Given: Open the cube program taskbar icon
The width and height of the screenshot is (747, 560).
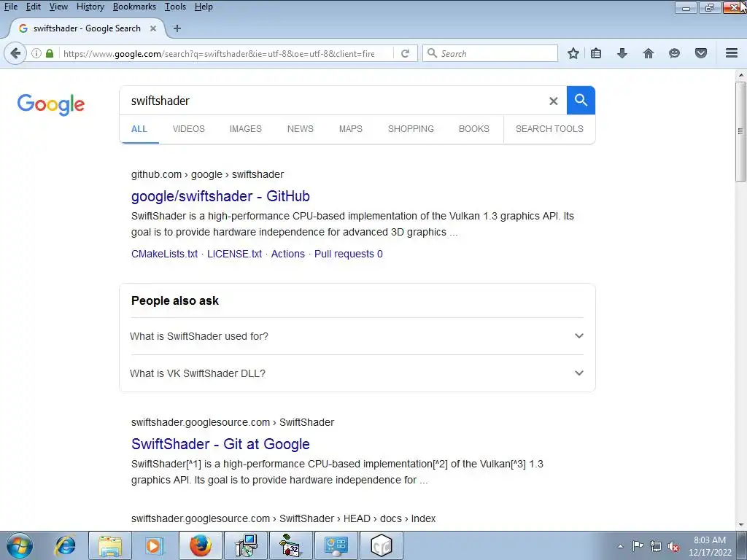Looking at the screenshot, I should 381,545.
